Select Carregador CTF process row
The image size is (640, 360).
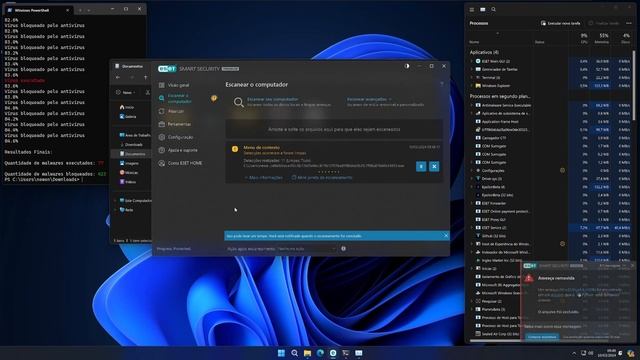click(x=494, y=138)
